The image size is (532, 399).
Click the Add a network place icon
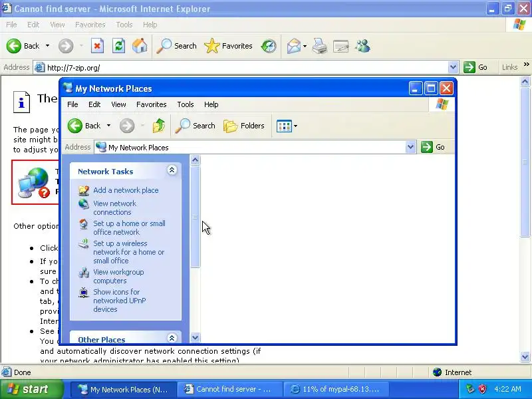click(84, 190)
